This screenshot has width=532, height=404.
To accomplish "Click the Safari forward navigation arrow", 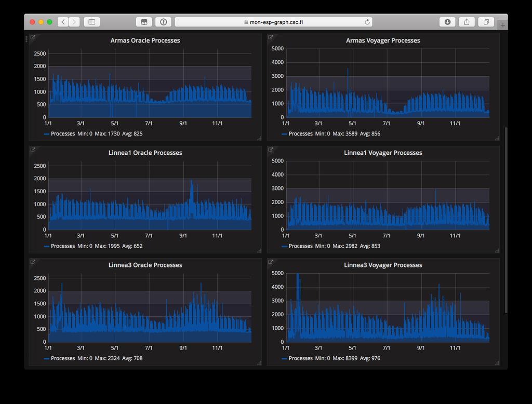I will (74, 22).
